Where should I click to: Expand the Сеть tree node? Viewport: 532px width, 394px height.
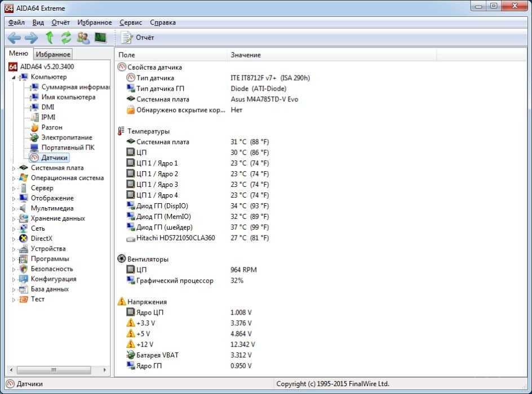(14, 229)
